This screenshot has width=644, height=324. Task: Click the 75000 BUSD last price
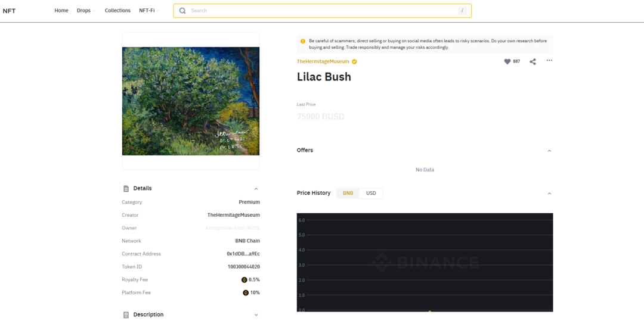pos(321,117)
